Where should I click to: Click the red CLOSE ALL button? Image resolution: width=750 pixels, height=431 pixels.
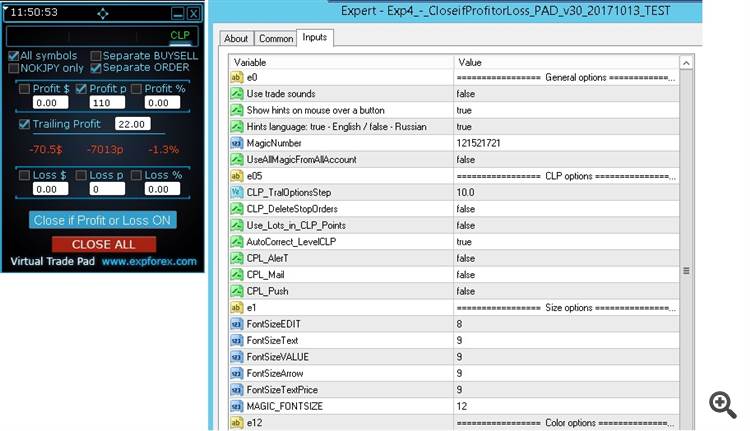point(104,244)
